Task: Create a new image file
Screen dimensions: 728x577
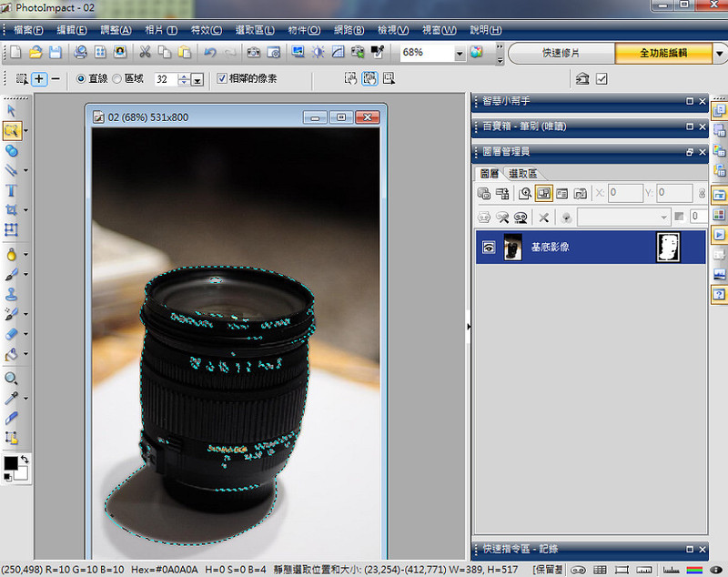Action: point(15,52)
